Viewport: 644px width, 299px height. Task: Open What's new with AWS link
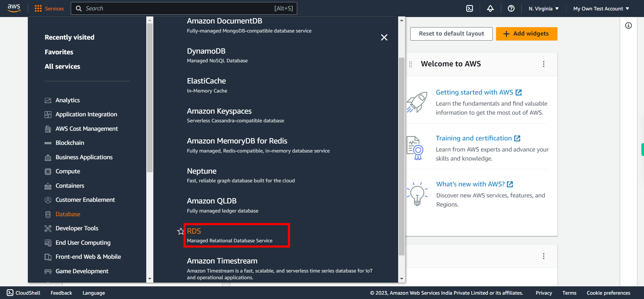coord(475,184)
